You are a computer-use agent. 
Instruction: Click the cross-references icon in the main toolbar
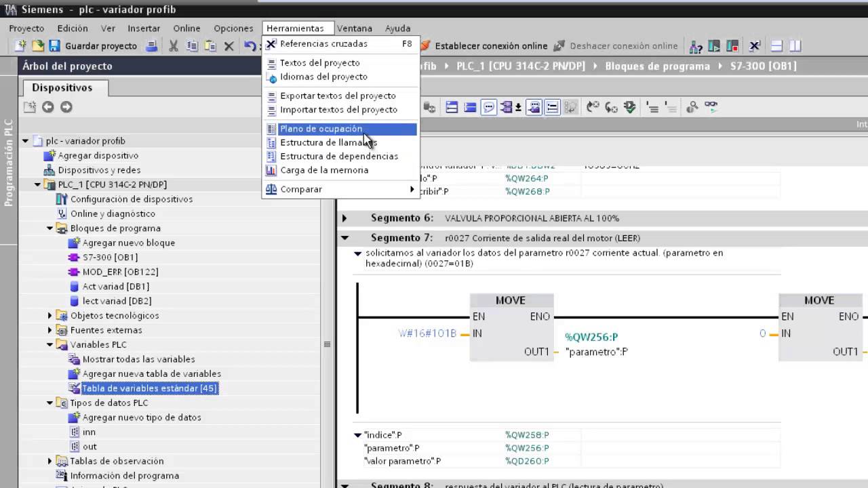click(755, 46)
